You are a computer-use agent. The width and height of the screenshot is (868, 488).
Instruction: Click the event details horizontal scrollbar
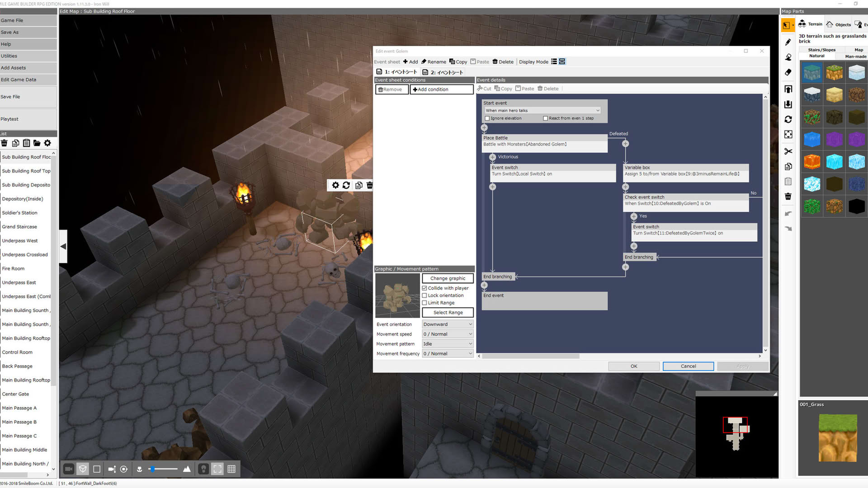[531, 356]
